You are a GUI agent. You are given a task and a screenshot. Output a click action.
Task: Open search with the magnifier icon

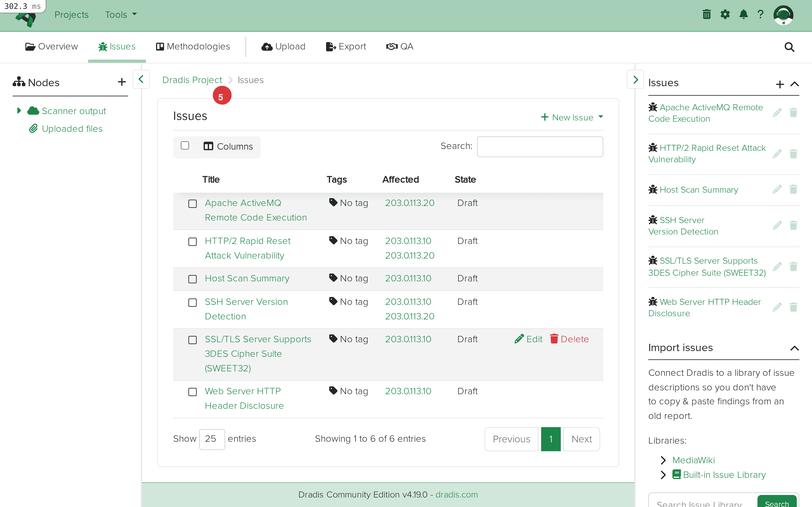(x=789, y=47)
